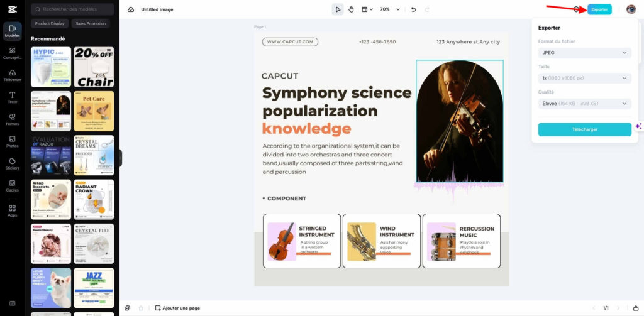Viewport: 644px width, 316px height.
Task: Select the Sales Promotion category tab
Action: [91, 23]
